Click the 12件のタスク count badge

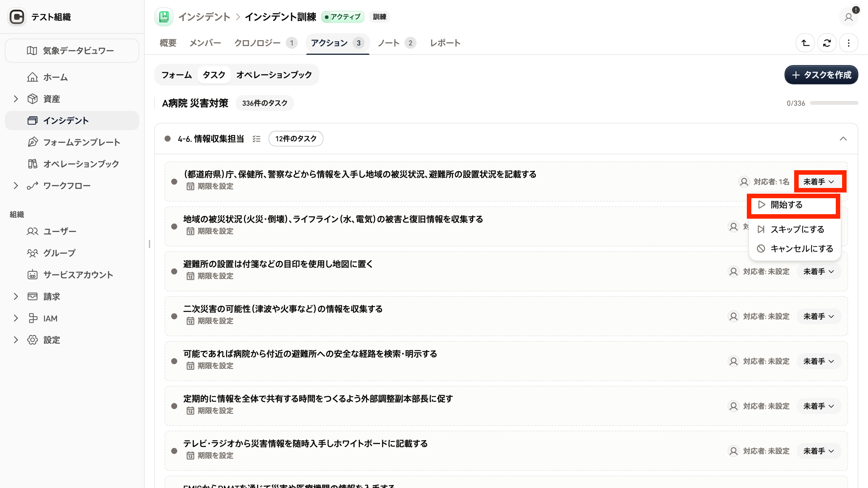coord(295,139)
